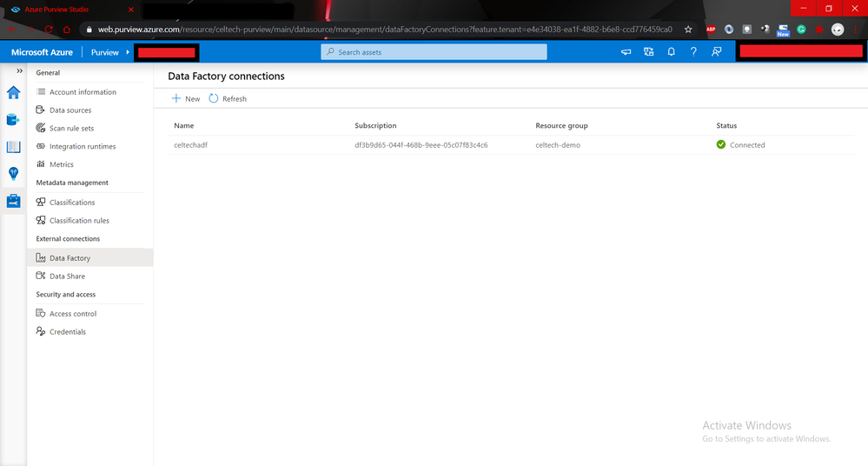Open Classification rules menu item
Viewport: 868px width, 466px height.
coord(79,221)
